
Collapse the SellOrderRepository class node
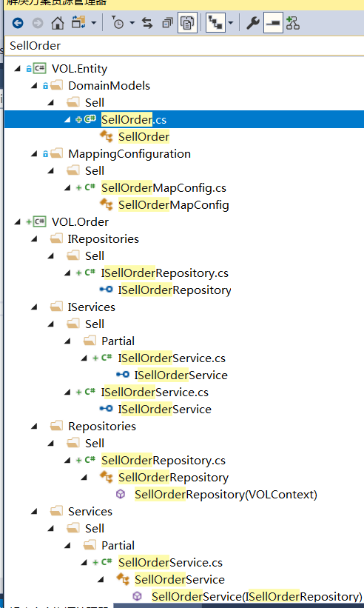[84, 478]
